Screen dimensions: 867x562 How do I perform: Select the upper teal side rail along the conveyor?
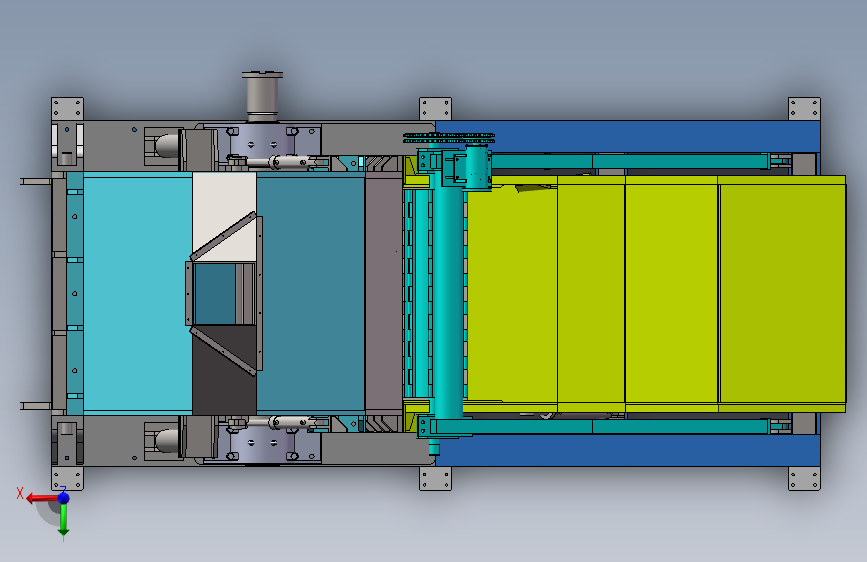629,161
